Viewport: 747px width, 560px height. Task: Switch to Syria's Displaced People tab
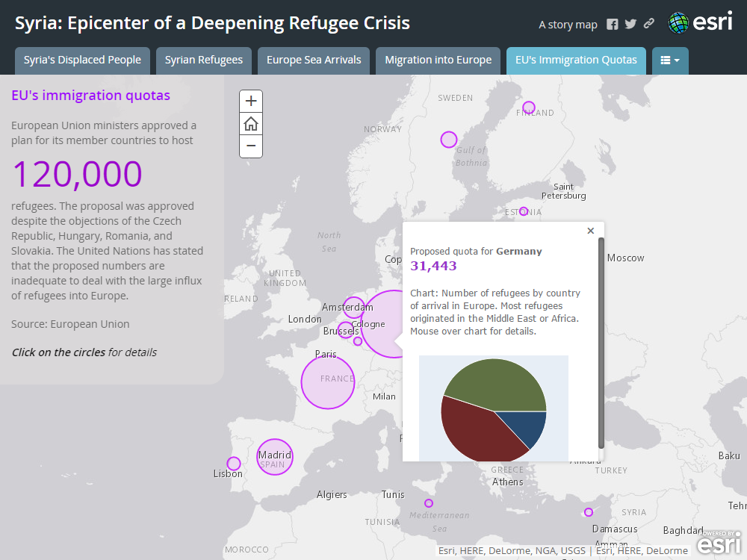coord(82,60)
